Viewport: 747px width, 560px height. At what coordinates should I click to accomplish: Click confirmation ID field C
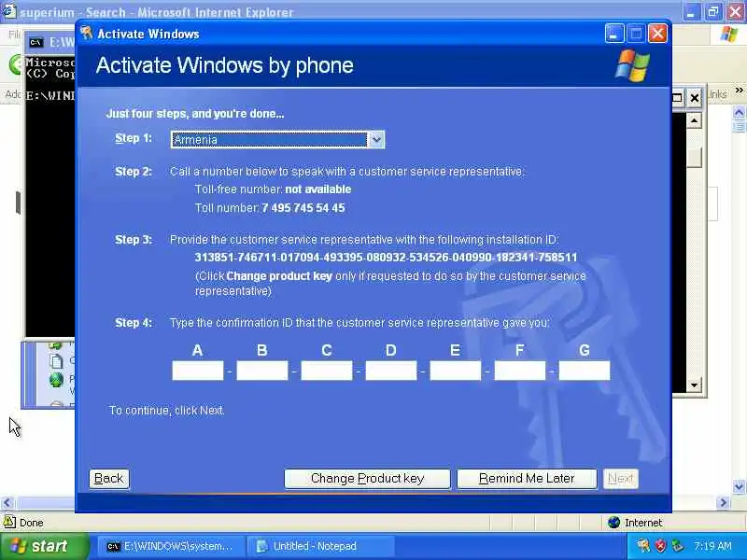[x=327, y=371]
